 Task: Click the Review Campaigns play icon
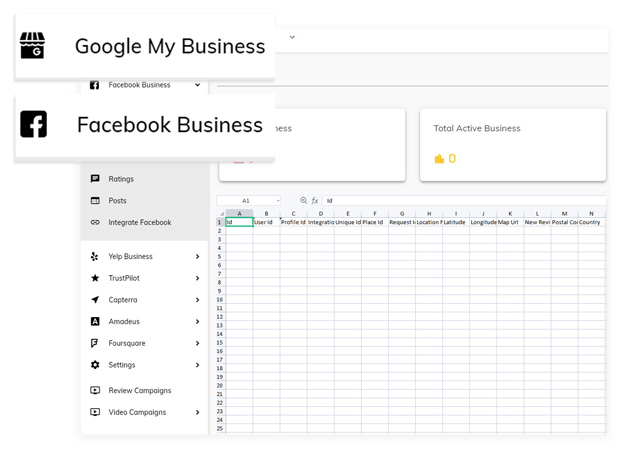coord(95,390)
